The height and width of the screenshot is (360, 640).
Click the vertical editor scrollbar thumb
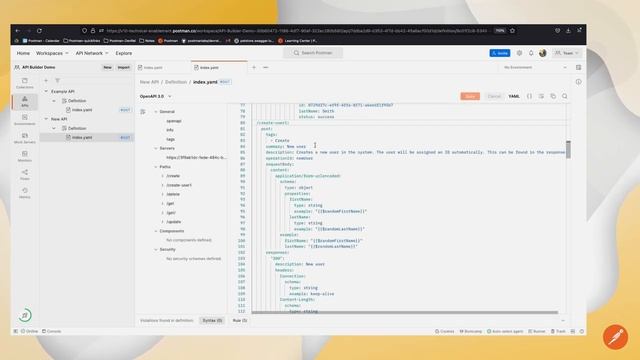coord(568,149)
